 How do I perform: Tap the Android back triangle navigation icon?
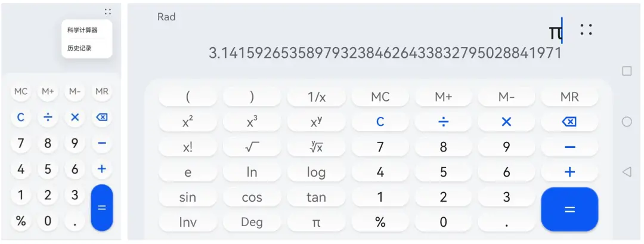click(626, 172)
